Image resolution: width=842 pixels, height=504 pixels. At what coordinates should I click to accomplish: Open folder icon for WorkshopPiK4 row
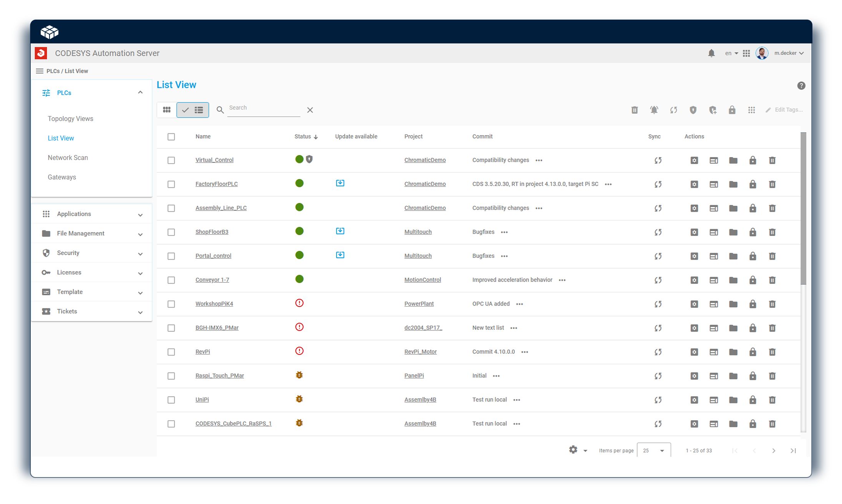click(733, 304)
